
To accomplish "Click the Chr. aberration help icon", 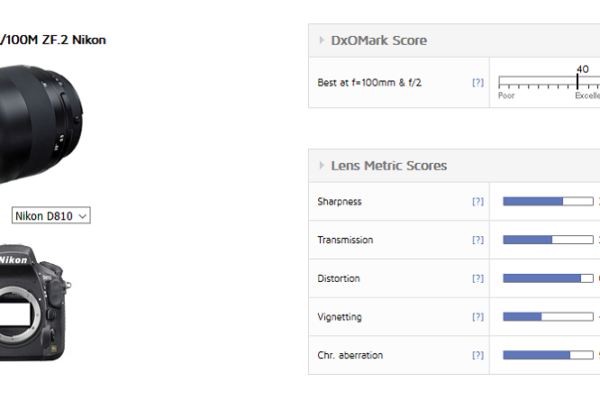I will (477, 355).
